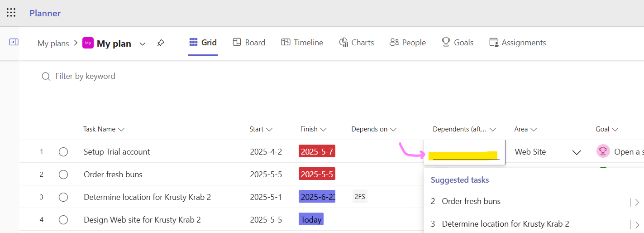644x233 pixels.
Task: Click the Charts tab pie icon
Action: pyautogui.click(x=343, y=42)
